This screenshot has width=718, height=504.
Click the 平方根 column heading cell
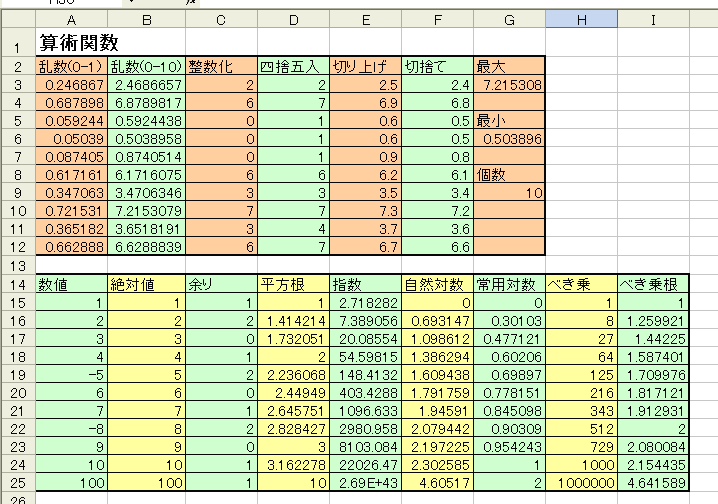pos(293,285)
